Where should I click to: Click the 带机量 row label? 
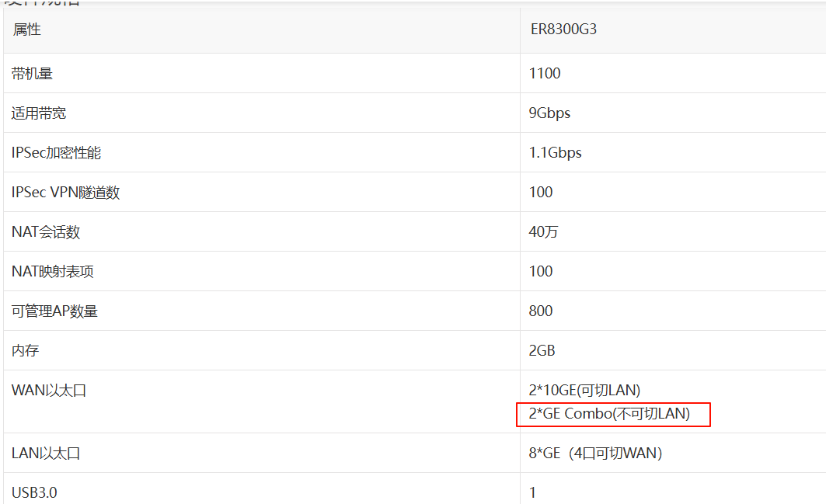coord(33,74)
